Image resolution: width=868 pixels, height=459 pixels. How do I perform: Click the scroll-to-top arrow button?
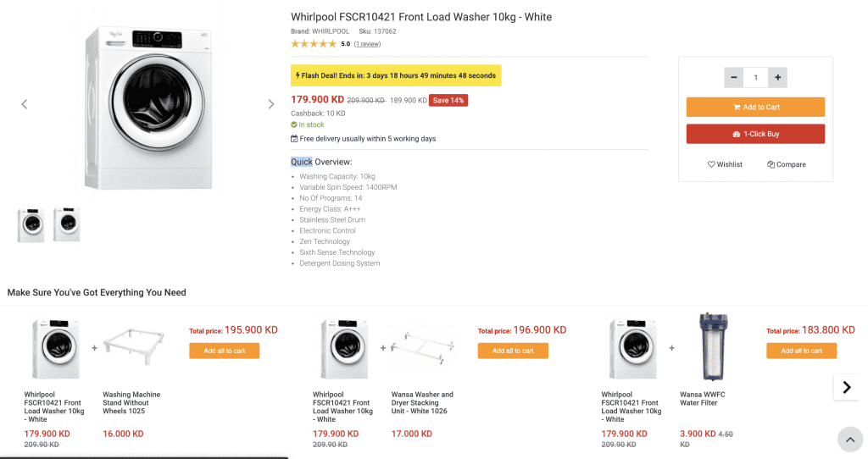(x=849, y=439)
